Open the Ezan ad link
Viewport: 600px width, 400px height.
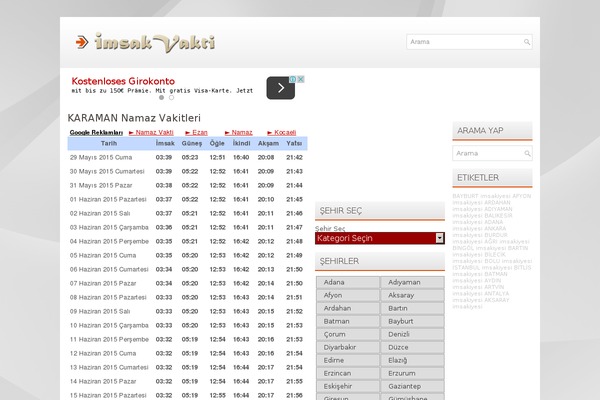pyautogui.click(x=196, y=132)
